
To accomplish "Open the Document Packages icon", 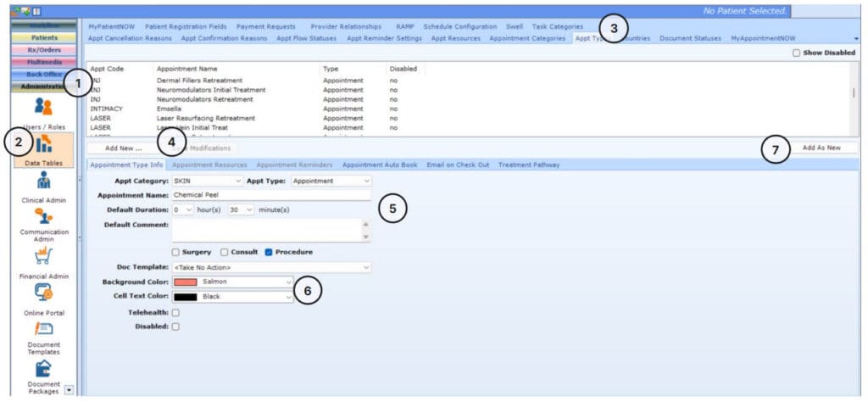I will 43,366.
